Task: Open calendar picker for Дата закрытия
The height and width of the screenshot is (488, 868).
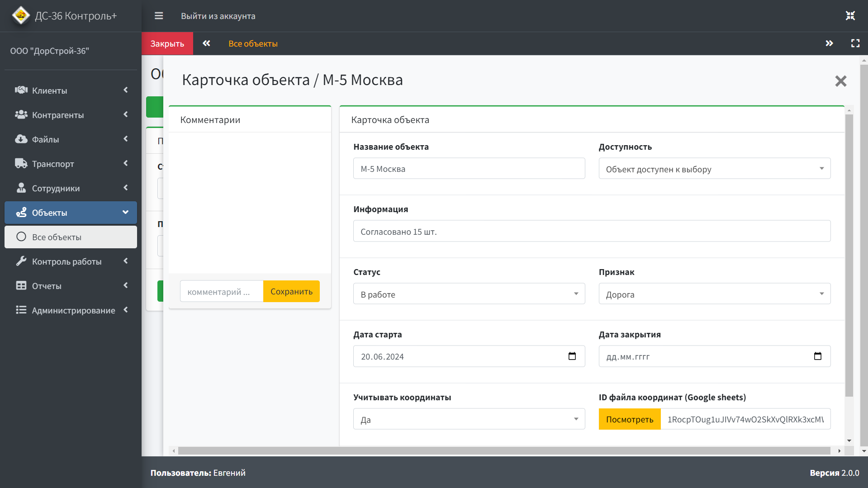Action: (x=818, y=356)
